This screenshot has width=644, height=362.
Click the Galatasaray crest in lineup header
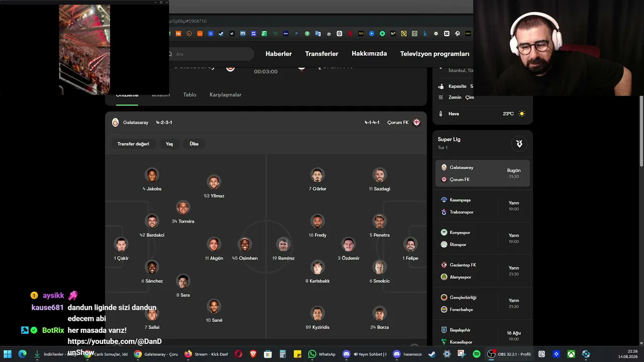pos(115,122)
